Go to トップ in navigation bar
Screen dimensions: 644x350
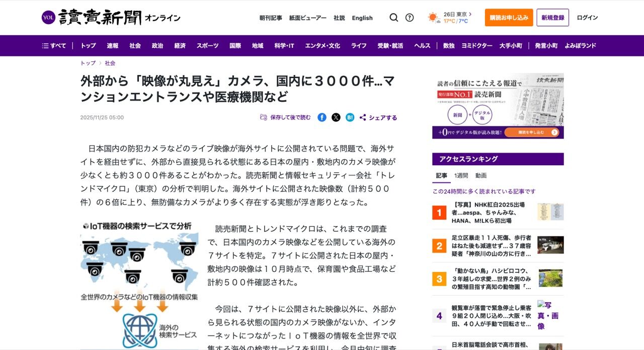pyautogui.click(x=88, y=46)
